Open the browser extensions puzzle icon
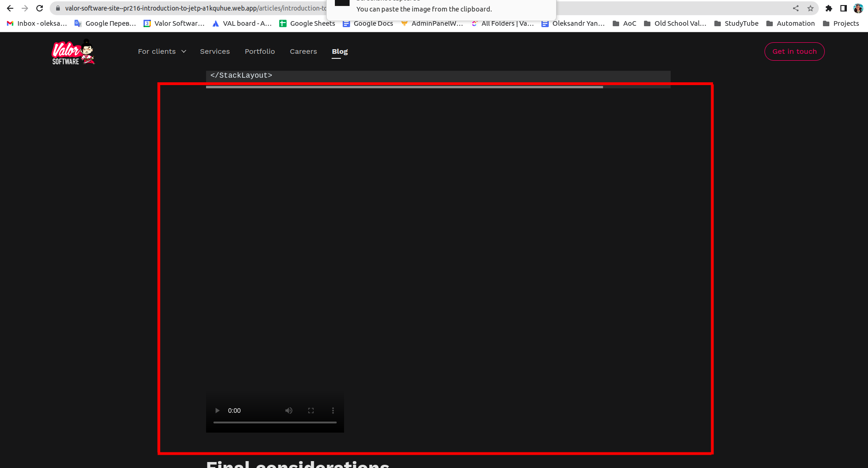The image size is (868, 468). tap(829, 8)
